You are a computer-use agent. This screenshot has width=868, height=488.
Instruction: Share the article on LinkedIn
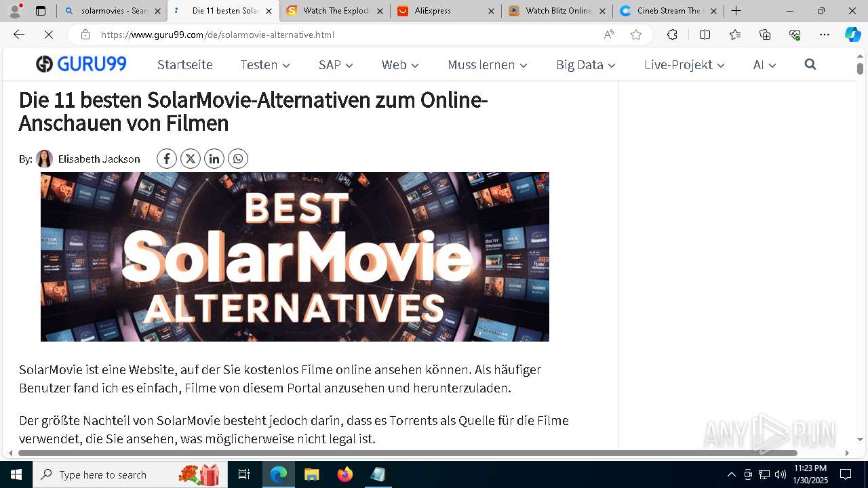coord(214,159)
